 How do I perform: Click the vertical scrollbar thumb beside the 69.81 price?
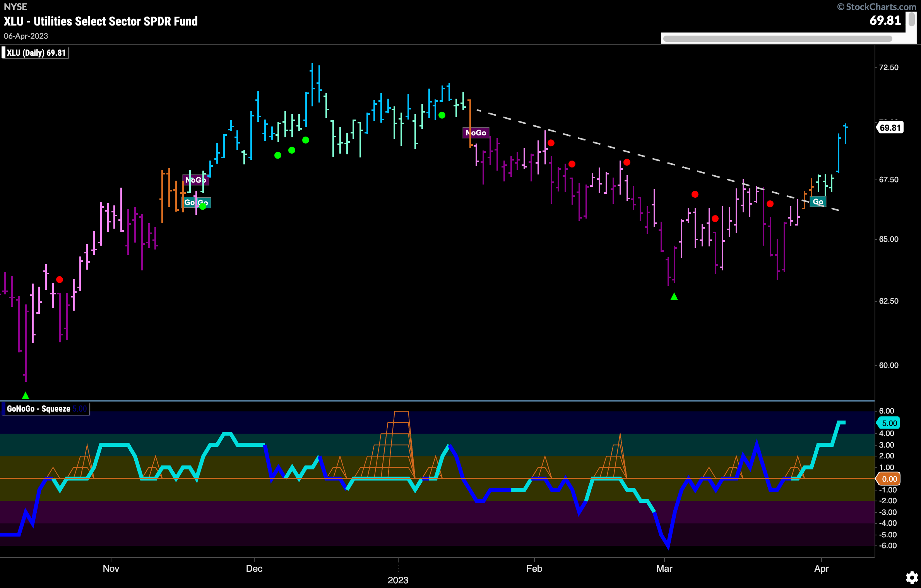coord(911,19)
